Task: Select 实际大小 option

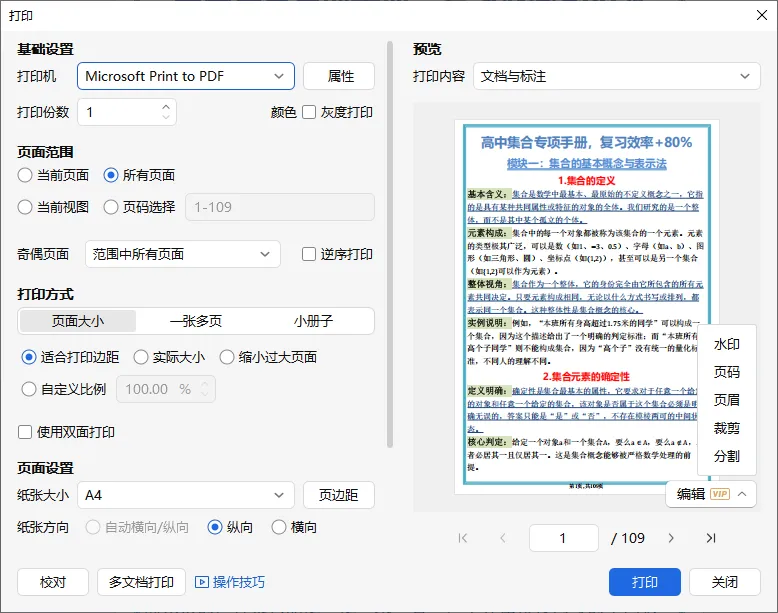Action: (141, 357)
